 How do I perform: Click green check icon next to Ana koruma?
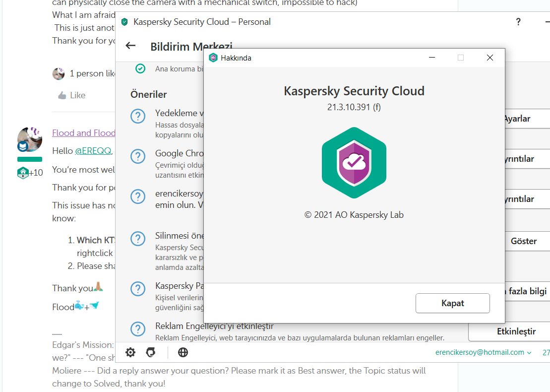[140, 68]
